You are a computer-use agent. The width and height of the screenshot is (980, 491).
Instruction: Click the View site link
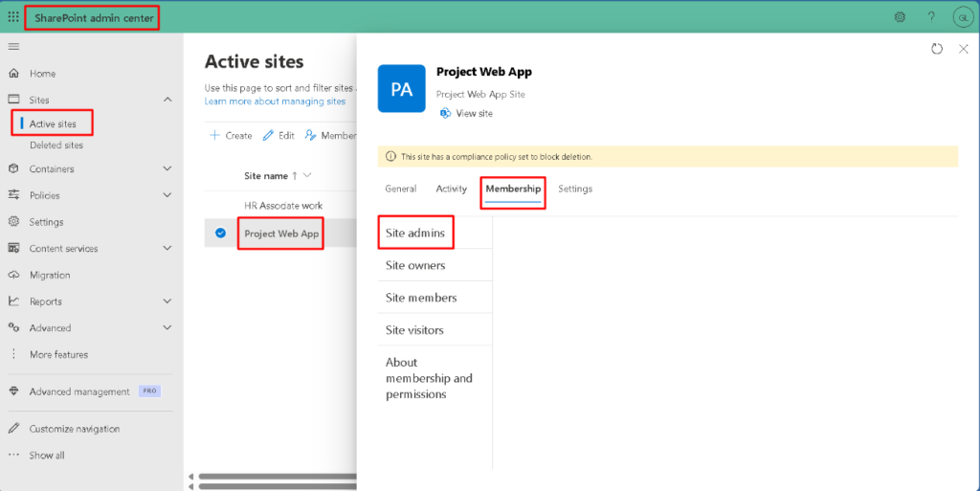click(474, 113)
